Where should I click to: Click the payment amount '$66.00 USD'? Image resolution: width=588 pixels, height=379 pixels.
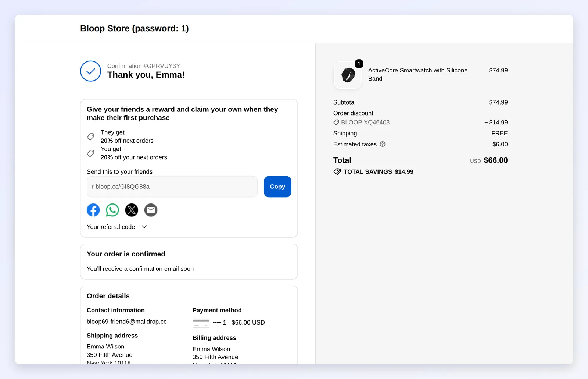248,323
